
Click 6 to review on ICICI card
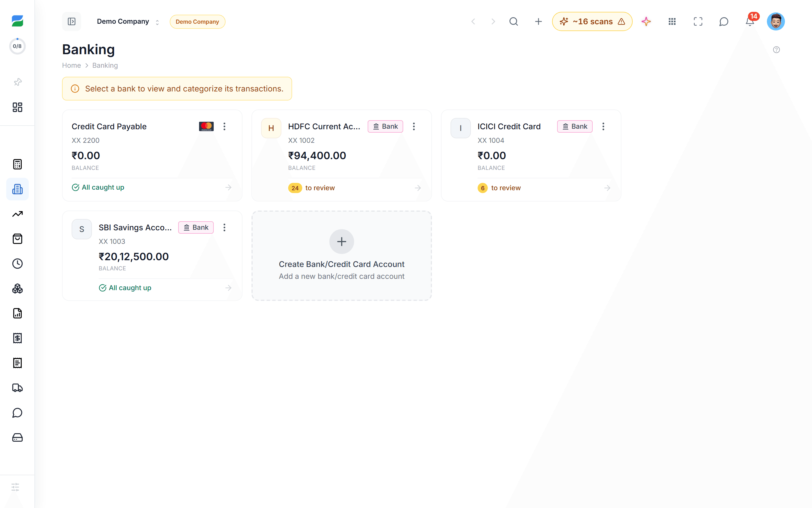pos(499,188)
